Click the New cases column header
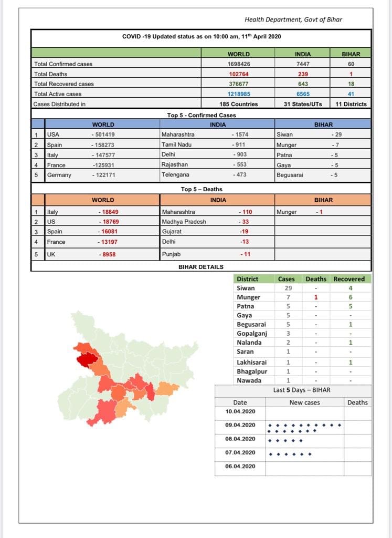The image size is (392, 538). pos(304,402)
